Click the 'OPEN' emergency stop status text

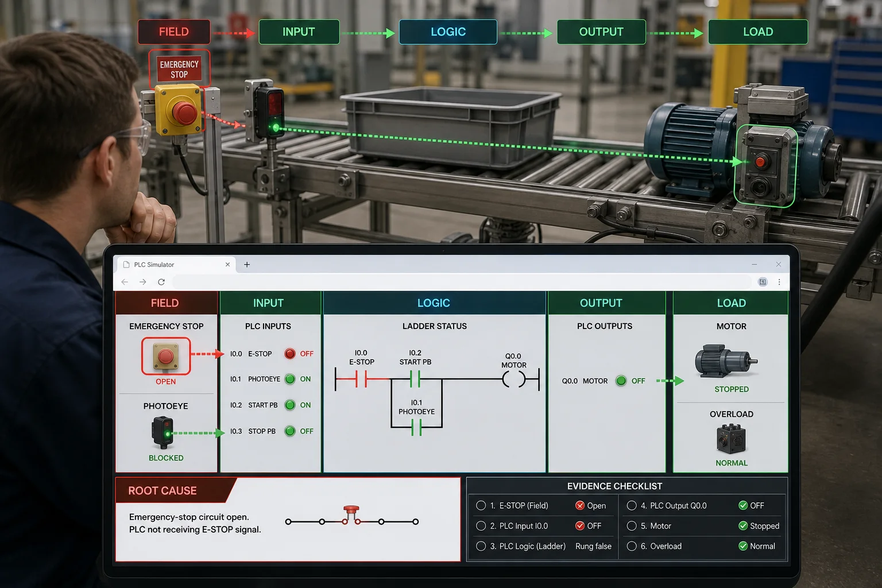point(165,382)
